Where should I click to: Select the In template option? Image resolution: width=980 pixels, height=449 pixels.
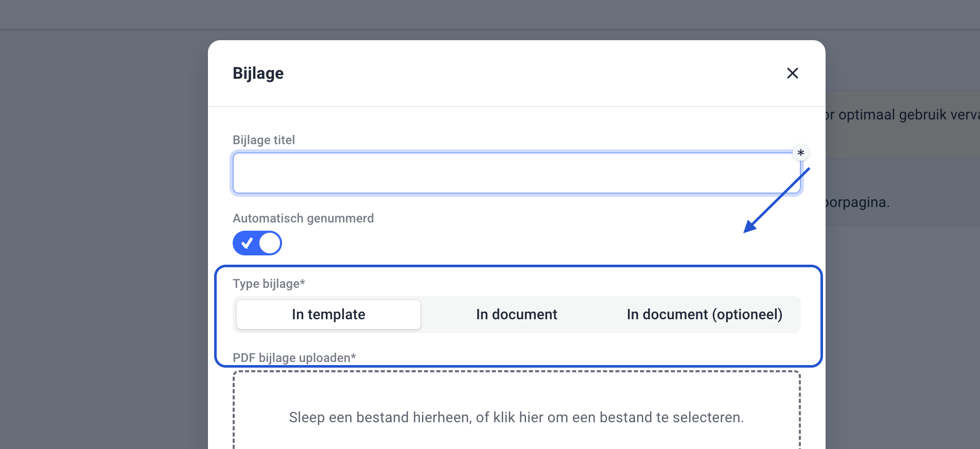328,315
